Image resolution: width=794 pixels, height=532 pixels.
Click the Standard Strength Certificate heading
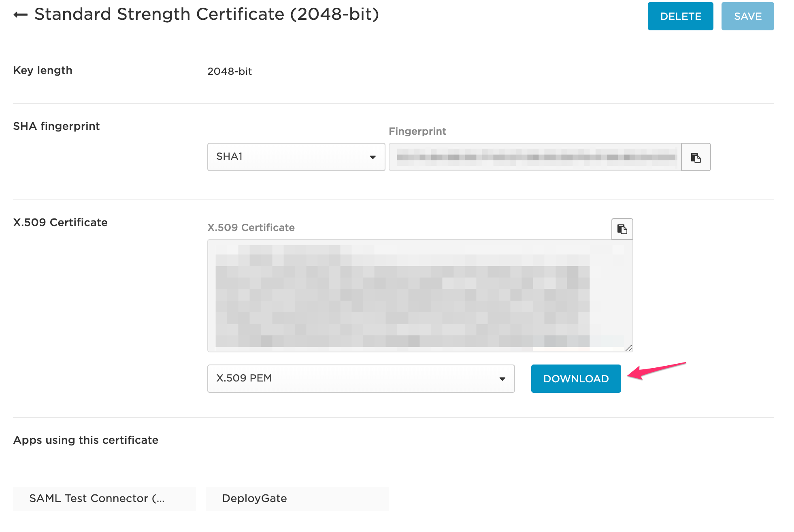[x=207, y=15]
